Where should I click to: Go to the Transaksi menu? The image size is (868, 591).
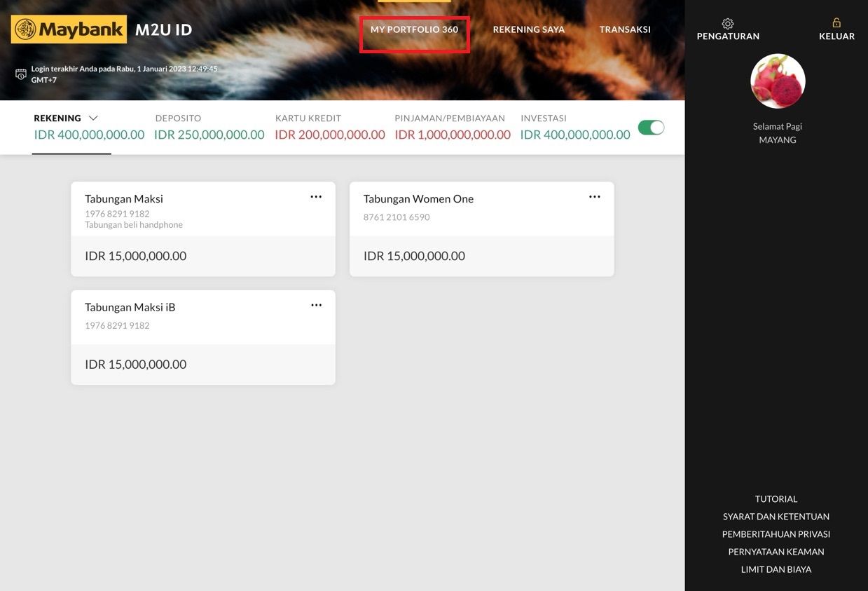coord(625,29)
